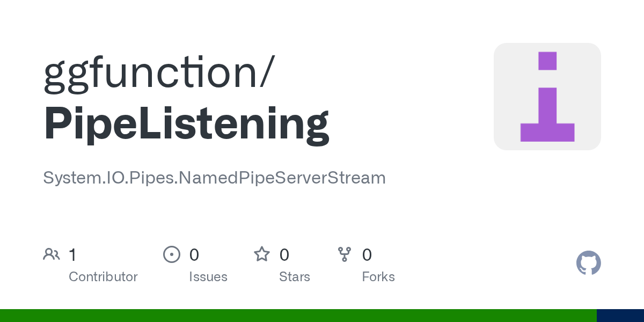Select the NamedPipeServerStream description text
The image size is (644, 322).
point(215,178)
